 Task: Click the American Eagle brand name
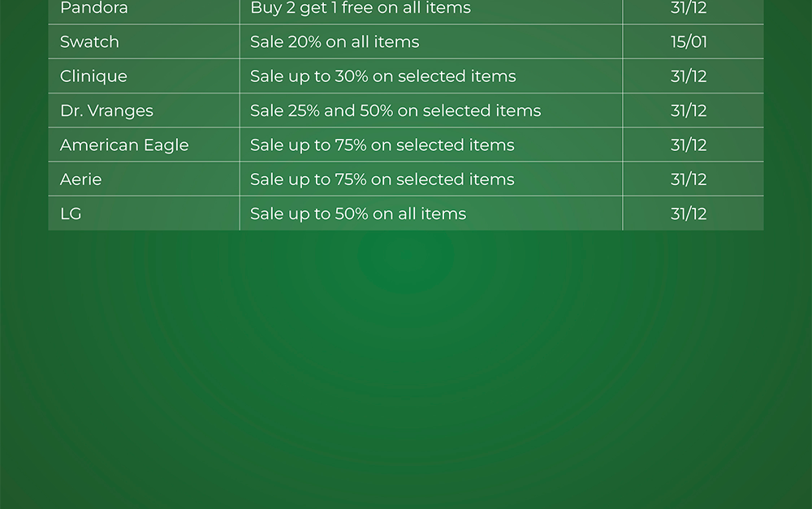pyautogui.click(x=124, y=145)
